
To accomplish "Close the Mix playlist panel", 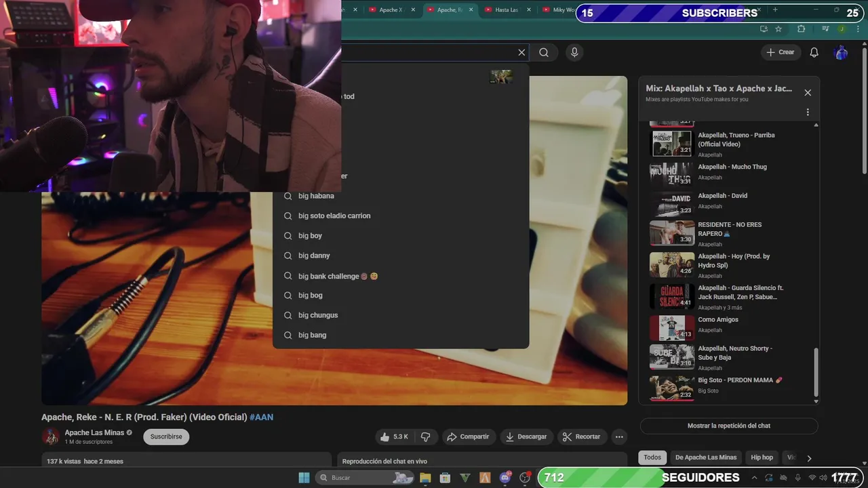I will point(808,93).
